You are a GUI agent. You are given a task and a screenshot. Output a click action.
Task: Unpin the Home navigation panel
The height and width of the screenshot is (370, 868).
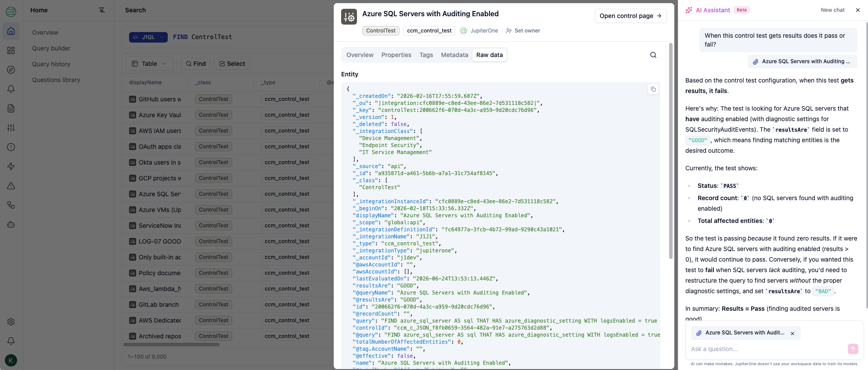tap(102, 10)
